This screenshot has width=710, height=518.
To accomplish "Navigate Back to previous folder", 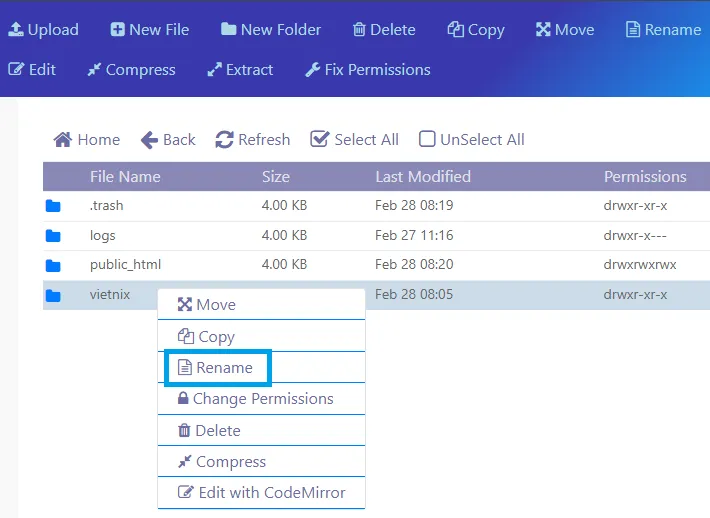I will [168, 140].
